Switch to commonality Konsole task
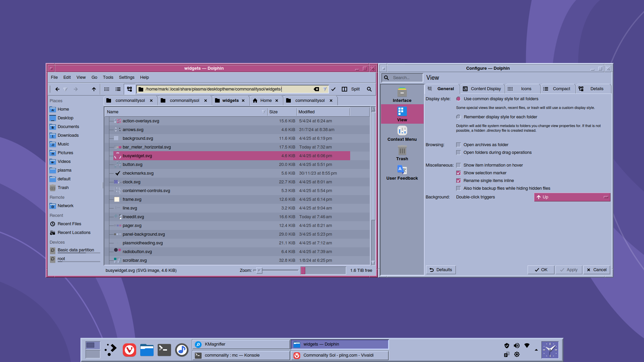This screenshot has height=362, width=644. coord(241,355)
